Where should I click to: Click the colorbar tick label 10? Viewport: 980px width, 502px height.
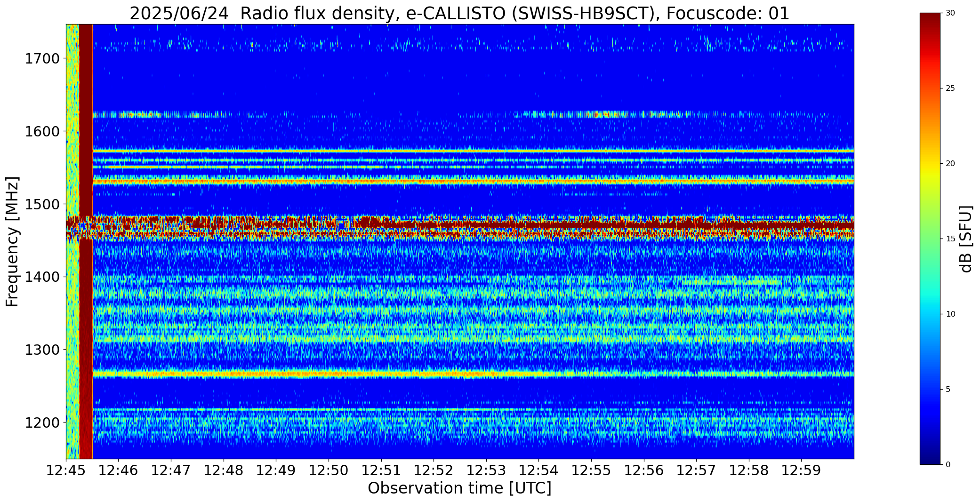pos(950,314)
